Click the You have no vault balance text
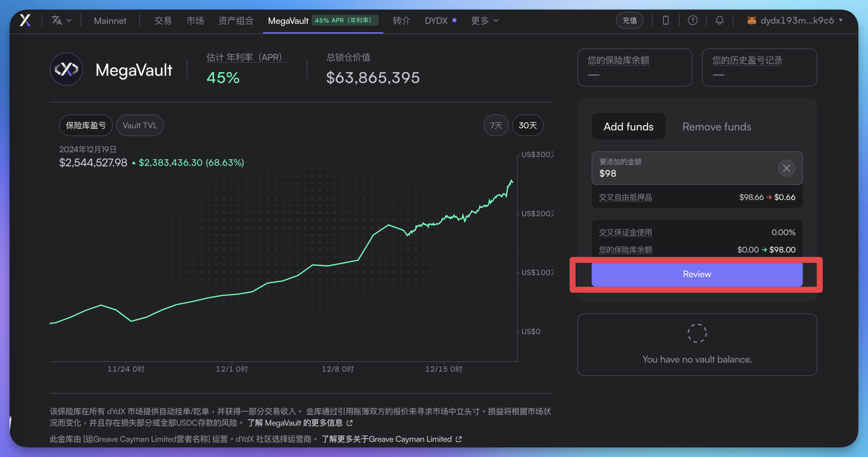Image resolution: width=868 pixels, height=457 pixels. coord(697,359)
